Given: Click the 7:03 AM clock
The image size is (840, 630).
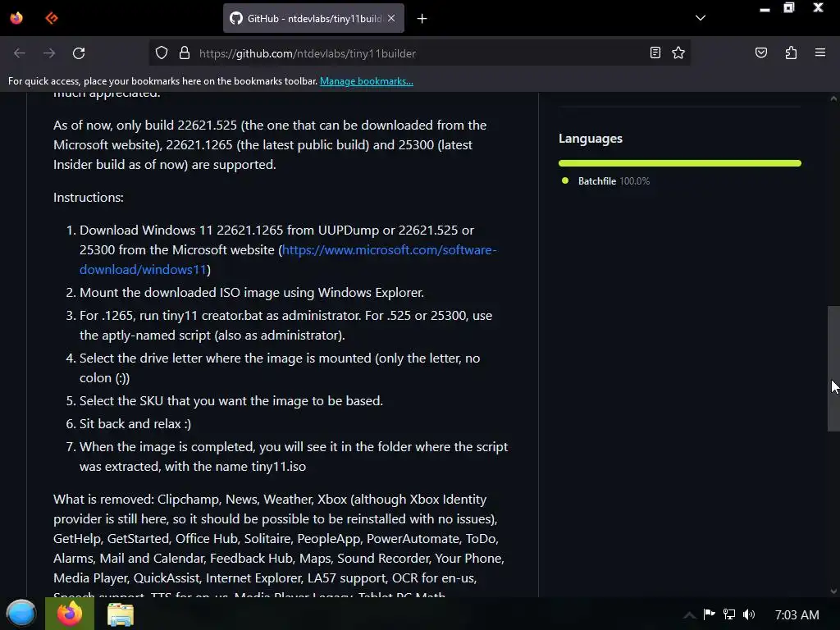Looking at the screenshot, I should [x=797, y=615].
